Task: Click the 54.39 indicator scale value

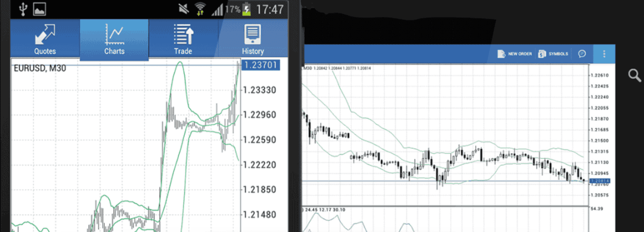Action: point(597,209)
